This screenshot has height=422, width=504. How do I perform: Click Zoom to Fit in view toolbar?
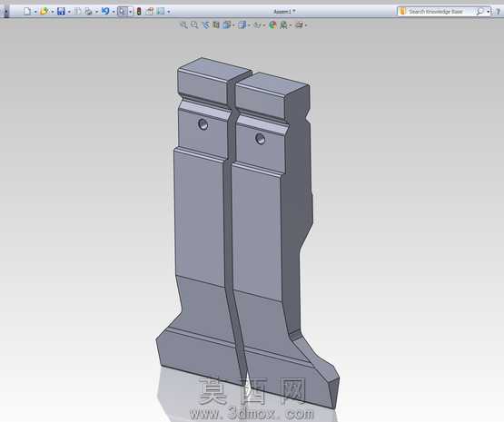tap(183, 25)
